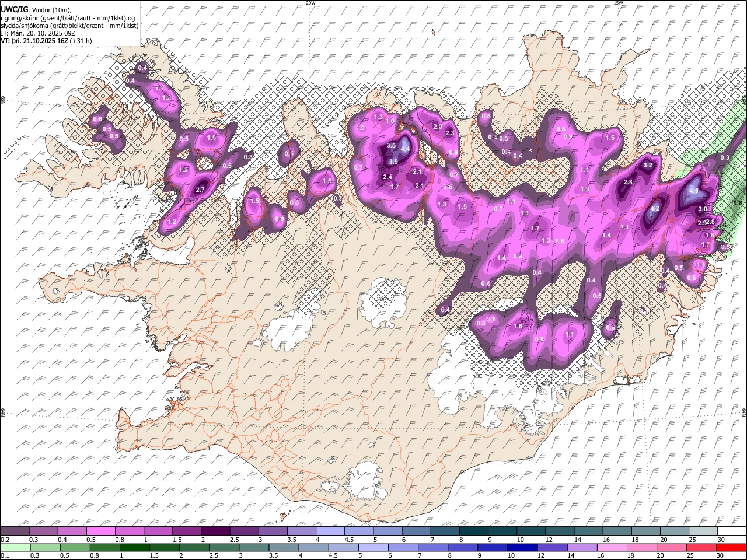
Task: Click the 'rigning/skúrir' legend description line
Action: click(68, 17)
